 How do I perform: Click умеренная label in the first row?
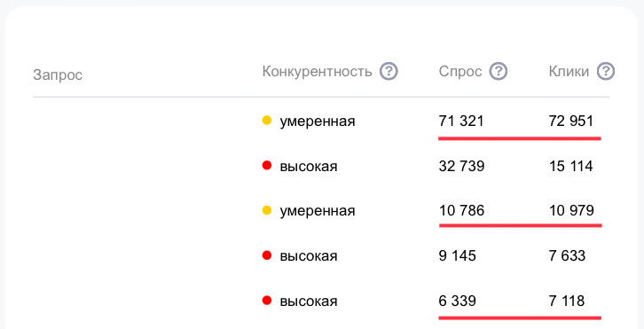coord(318,121)
